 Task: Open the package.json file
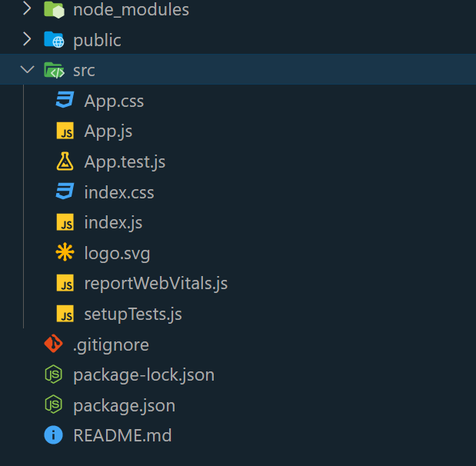pos(125,406)
